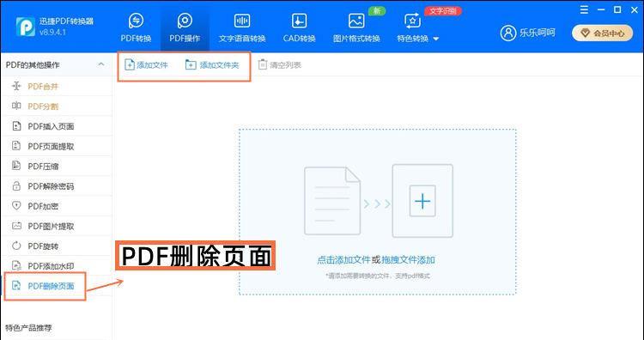Click the PDF图片提取 image icon
Viewport: 644px width, 340px height.
pyautogui.click(x=16, y=226)
